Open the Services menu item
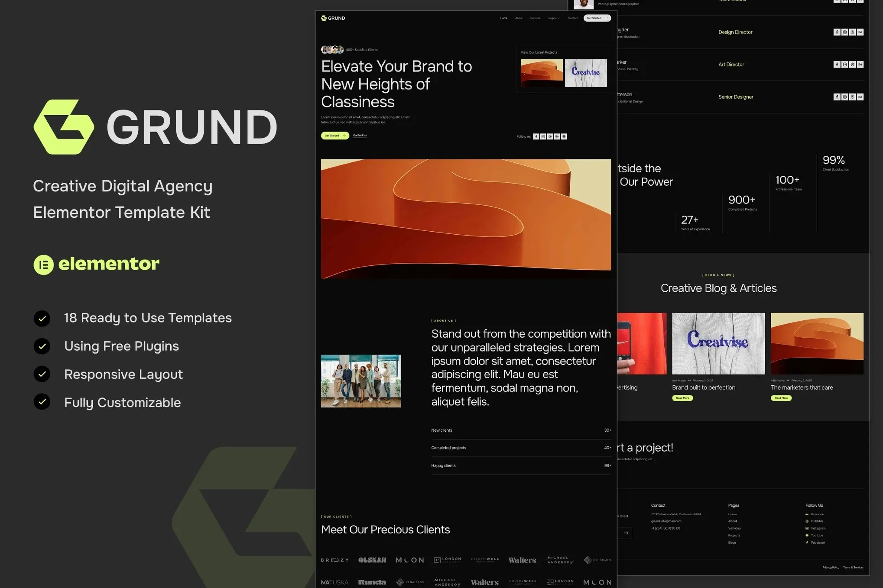883x588 pixels. [x=536, y=18]
